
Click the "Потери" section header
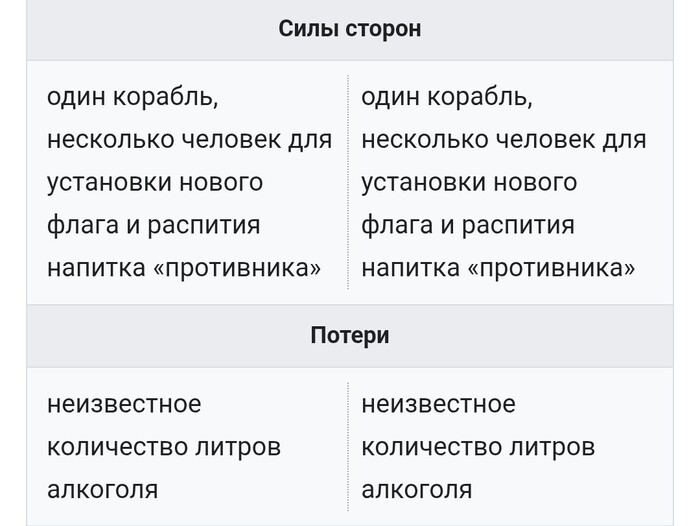click(350, 335)
